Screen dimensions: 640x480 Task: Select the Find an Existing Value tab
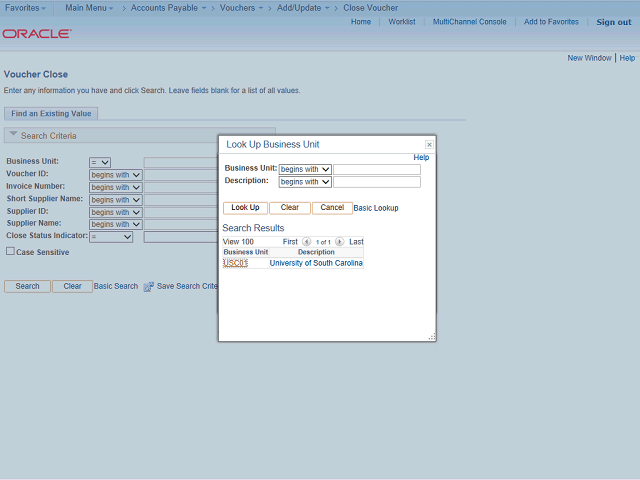(x=51, y=113)
